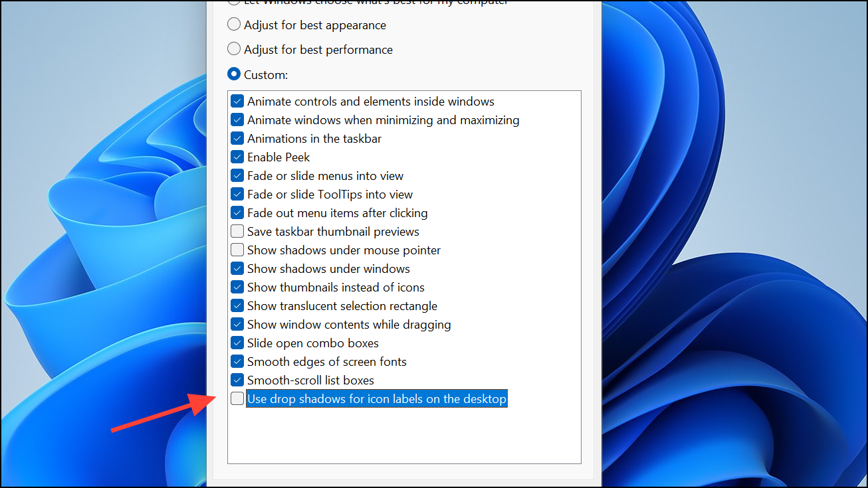Turn off Animations in the taskbar
Image resolution: width=868 pixels, height=488 pixels.
tap(237, 138)
